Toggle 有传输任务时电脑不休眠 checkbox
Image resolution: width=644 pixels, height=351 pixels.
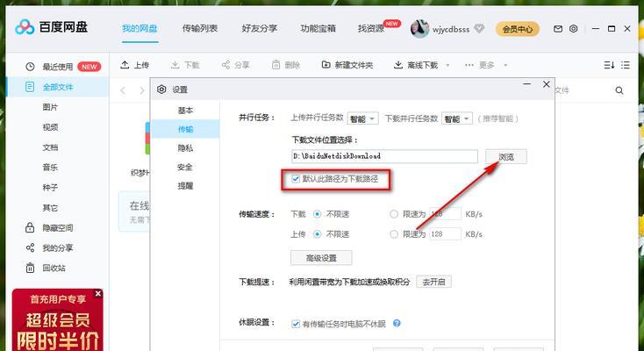[296, 324]
